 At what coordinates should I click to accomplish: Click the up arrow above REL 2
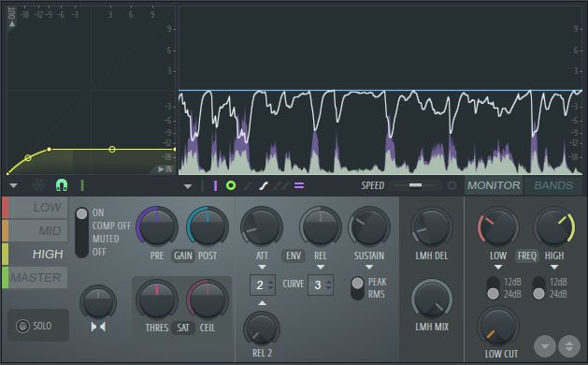(262, 302)
